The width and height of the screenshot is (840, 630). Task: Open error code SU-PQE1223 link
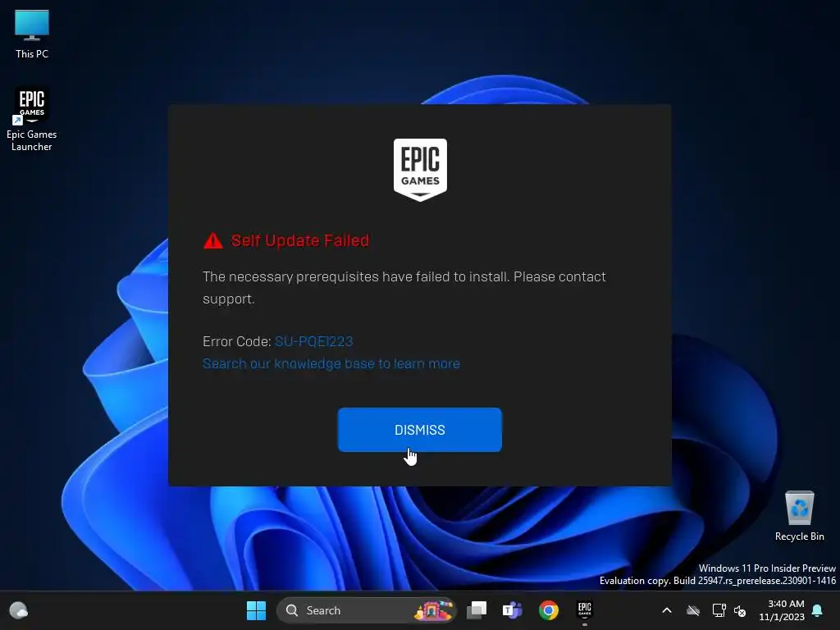point(314,341)
